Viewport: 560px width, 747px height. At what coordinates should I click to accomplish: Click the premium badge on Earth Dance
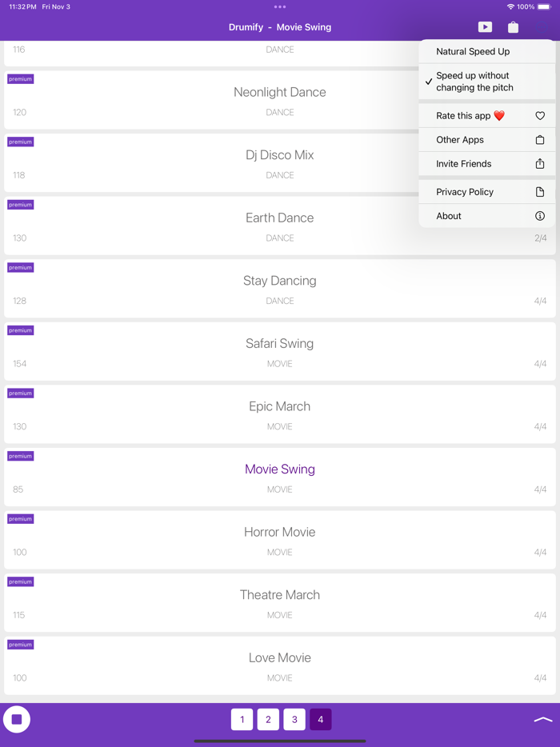(21, 205)
